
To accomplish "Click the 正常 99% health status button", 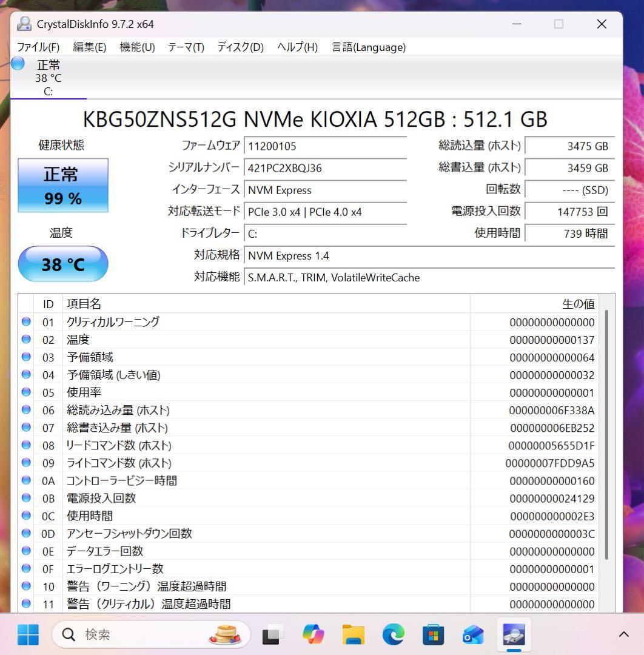I will tap(62, 186).
